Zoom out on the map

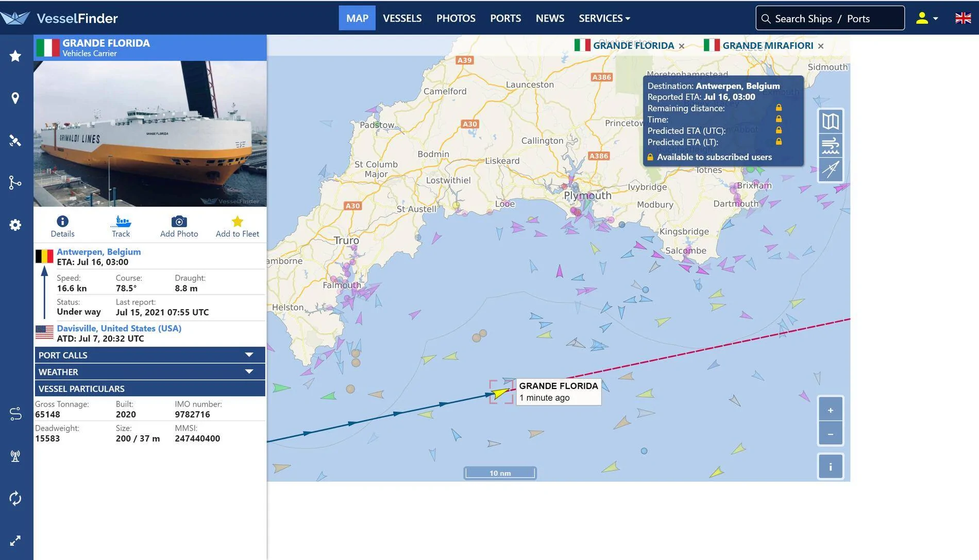(831, 434)
